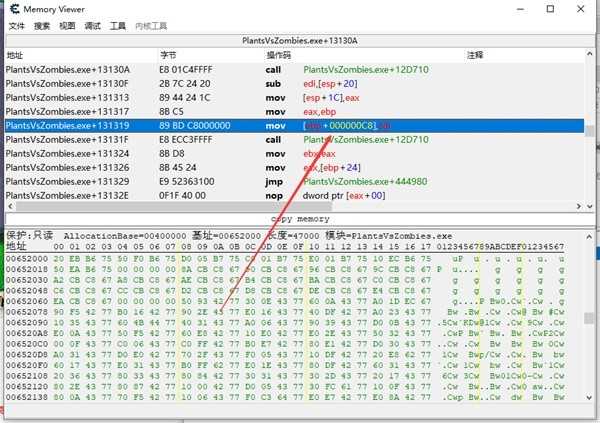Open the 文件 menu
Screen dimensions: 600x423
point(16,26)
